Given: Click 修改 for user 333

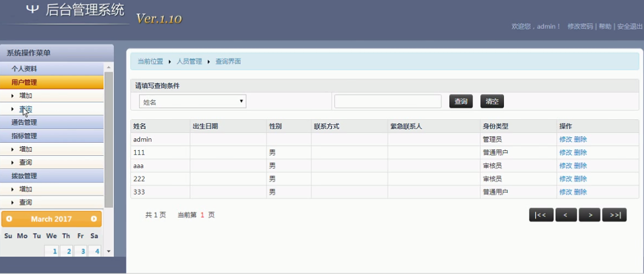Looking at the screenshot, I should [x=566, y=192].
